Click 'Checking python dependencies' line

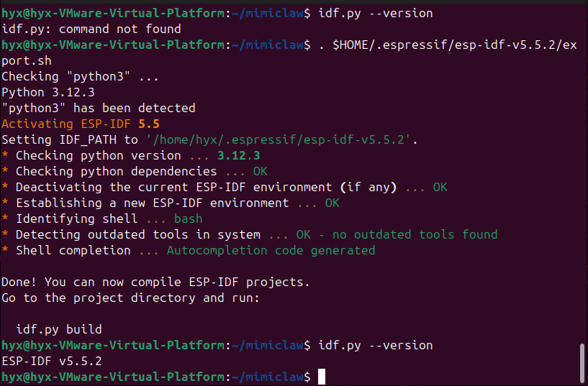(x=135, y=171)
